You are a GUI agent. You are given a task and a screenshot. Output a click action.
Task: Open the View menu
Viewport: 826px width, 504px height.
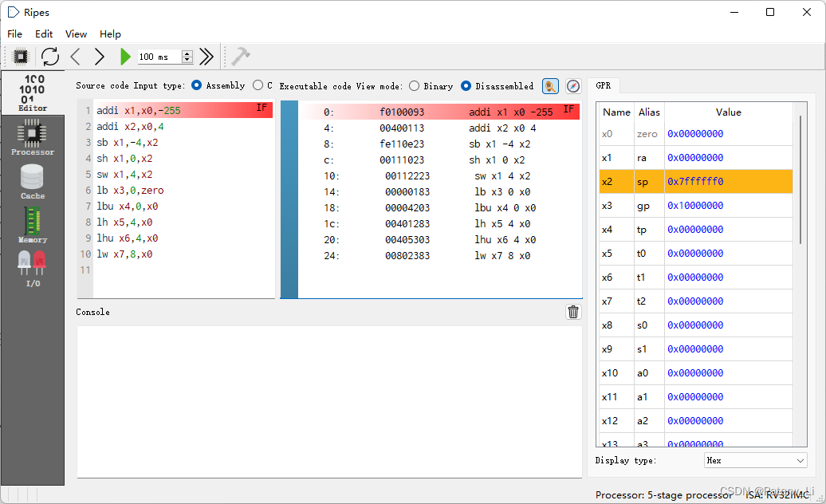pos(76,33)
